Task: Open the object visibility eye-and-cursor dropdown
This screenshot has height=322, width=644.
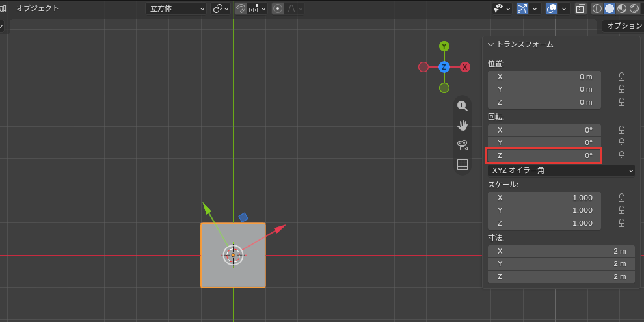Action: [502, 8]
